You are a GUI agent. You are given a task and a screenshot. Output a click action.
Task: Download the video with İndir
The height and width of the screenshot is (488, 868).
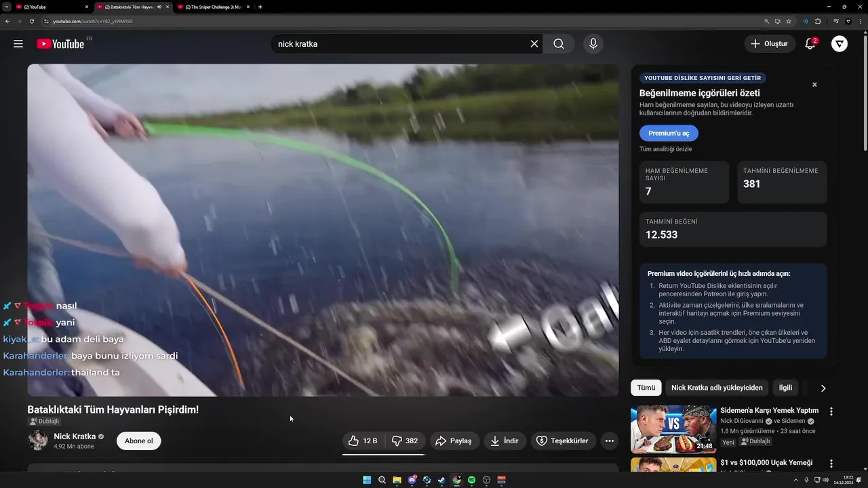505,441
